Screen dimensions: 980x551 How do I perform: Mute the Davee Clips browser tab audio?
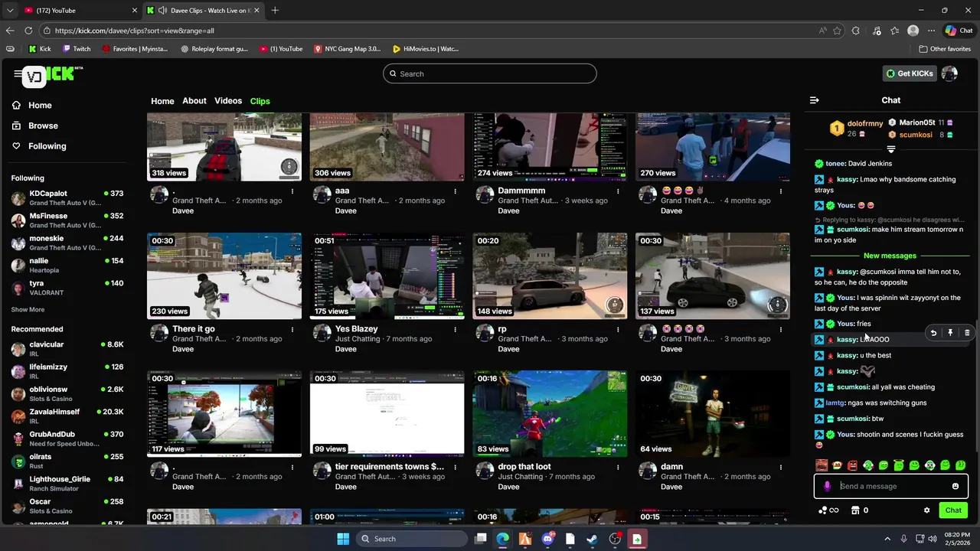coord(162,11)
